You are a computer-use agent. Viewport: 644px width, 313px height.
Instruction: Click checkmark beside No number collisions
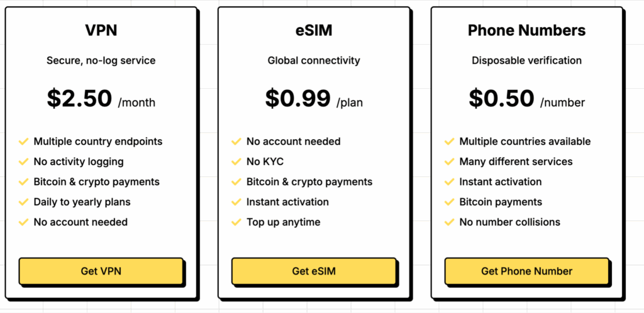(450, 222)
